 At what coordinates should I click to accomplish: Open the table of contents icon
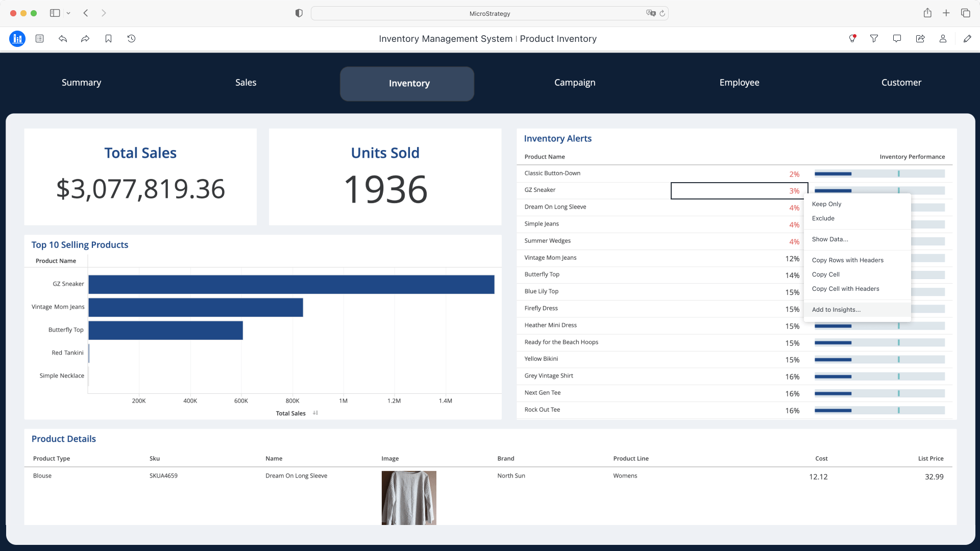click(40, 39)
